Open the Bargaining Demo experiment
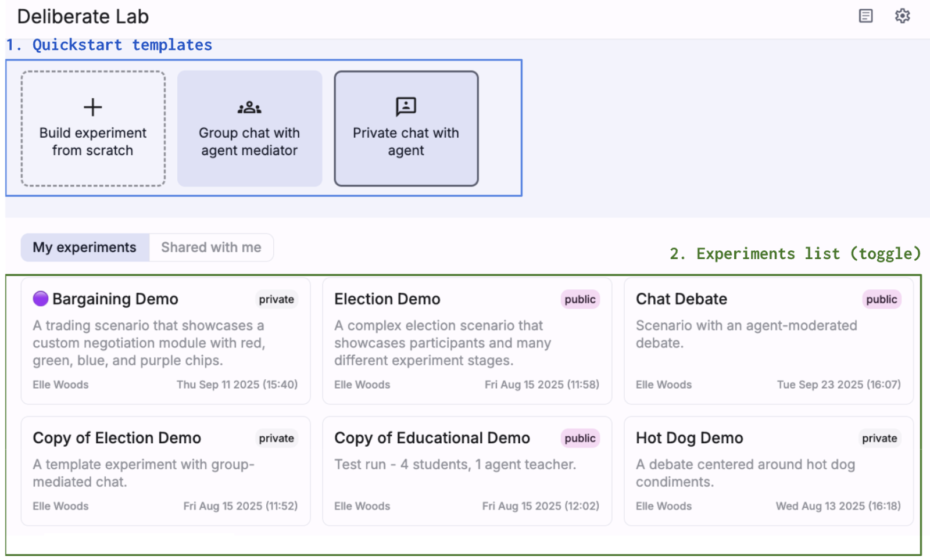 click(115, 299)
